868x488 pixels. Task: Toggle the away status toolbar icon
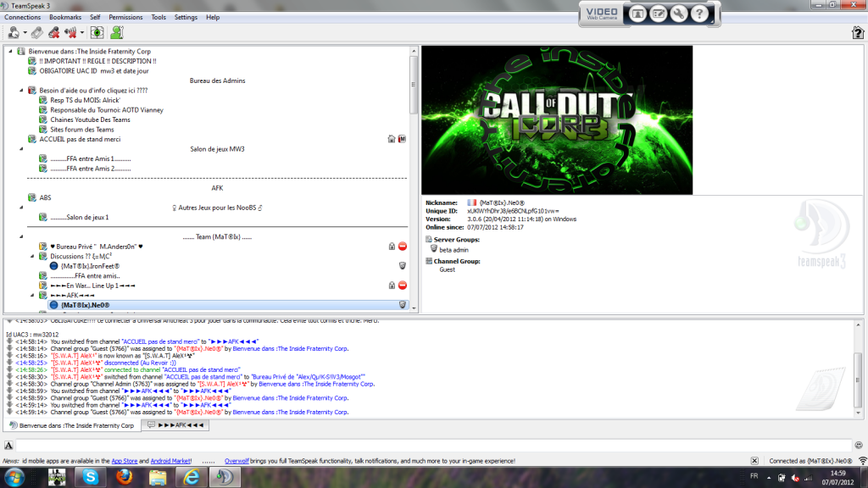coord(97,33)
